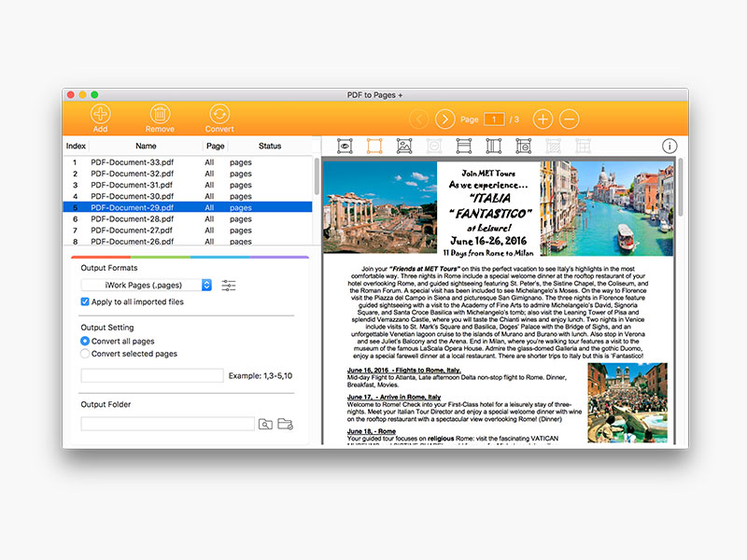747x560 pixels.
Task: Select the table area marking tool
Action: (x=524, y=147)
